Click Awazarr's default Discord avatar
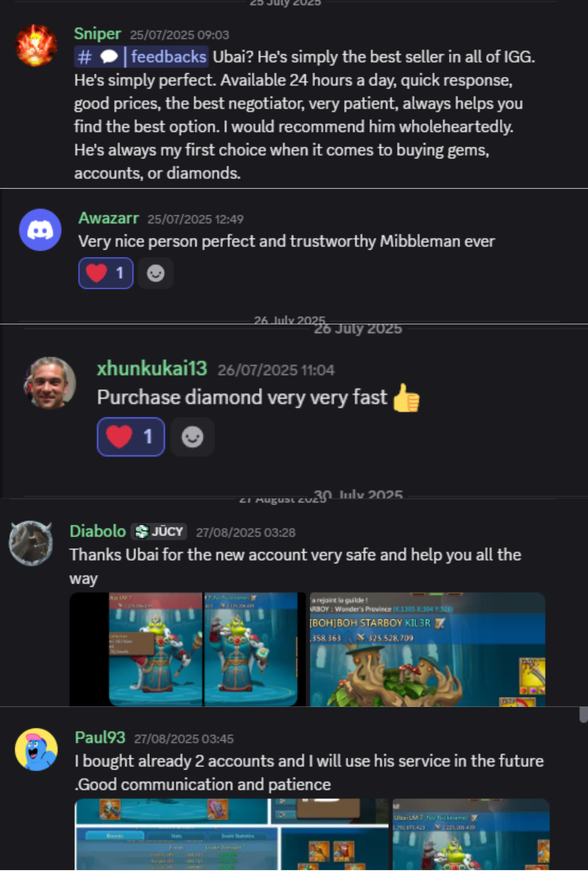This screenshot has width=588, height=882. (40, 230)
